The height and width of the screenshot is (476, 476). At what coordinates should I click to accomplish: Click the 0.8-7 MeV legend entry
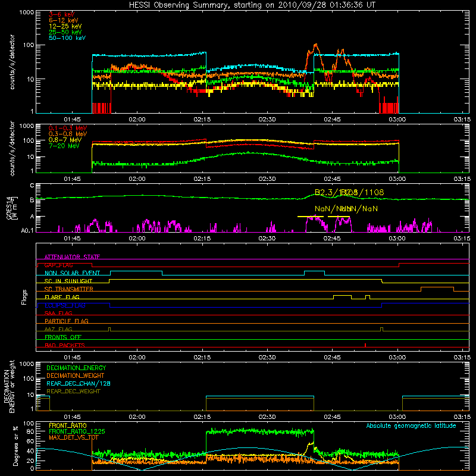[65, 140]
